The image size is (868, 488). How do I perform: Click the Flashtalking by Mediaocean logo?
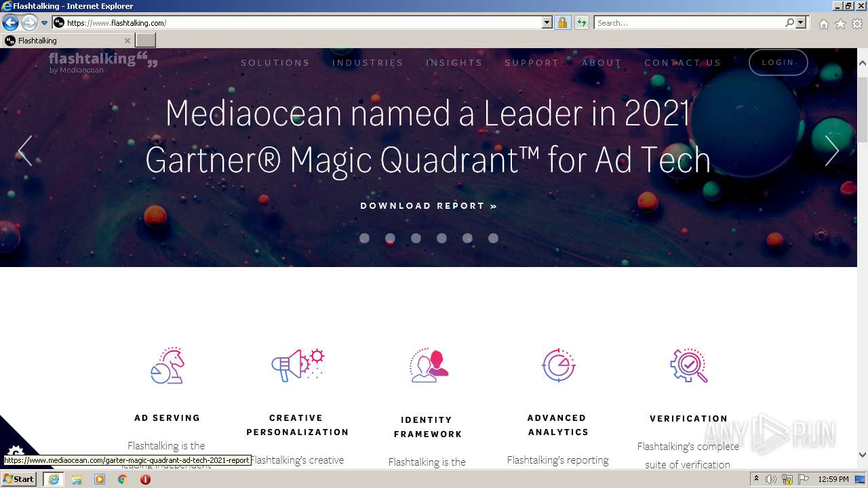coord(103,61)
